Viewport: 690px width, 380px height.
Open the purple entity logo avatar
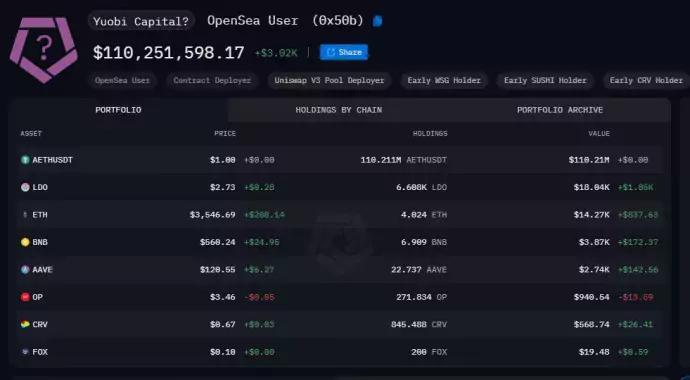pos(43,49)
